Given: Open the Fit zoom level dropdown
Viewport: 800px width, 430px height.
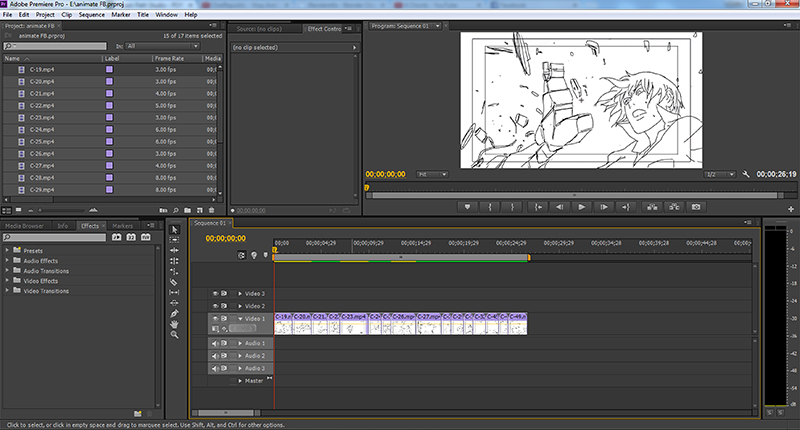Looking at the screenshot, I should (432, 174).
